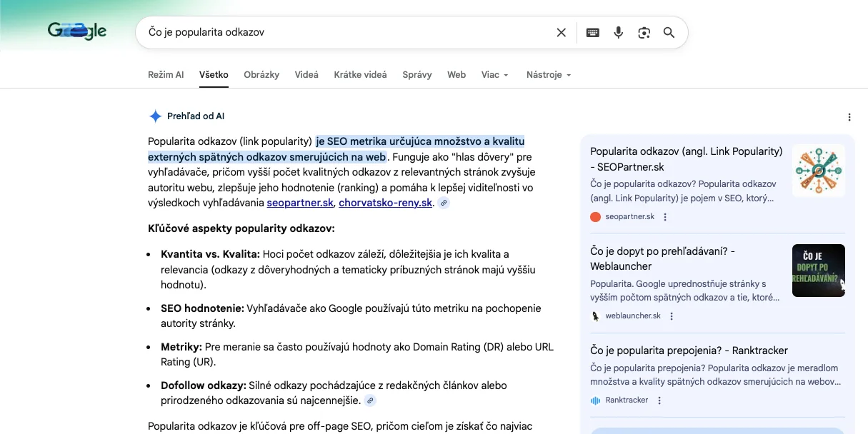Screen dimensions: 868x434
Task: Open more options for Ranktracker result
Action: pyautogui.click(x=659, y=400)
